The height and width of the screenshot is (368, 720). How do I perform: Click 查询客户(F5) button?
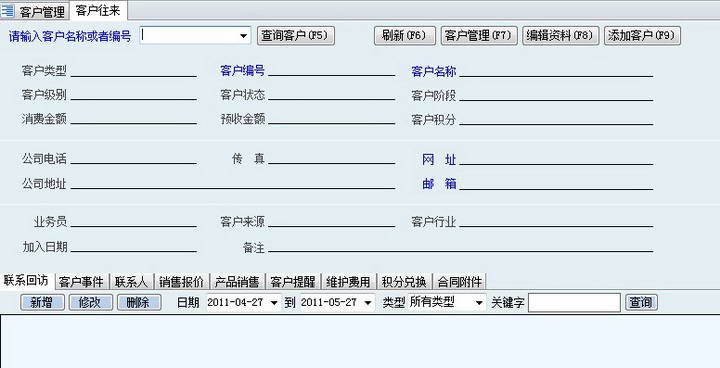pyautogui.click(x=296, y=36)
